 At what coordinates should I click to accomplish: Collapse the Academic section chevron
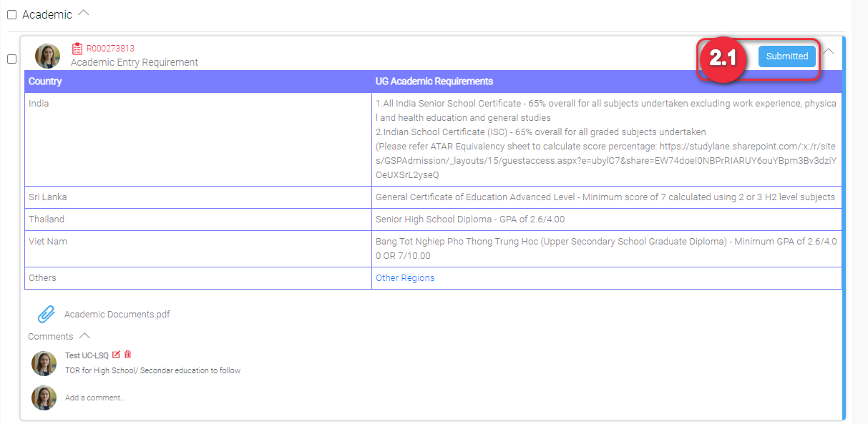tap(84, 13)
